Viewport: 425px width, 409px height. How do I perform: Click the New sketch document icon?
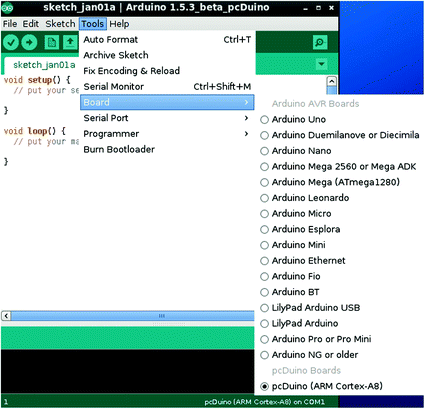[52, 42]
